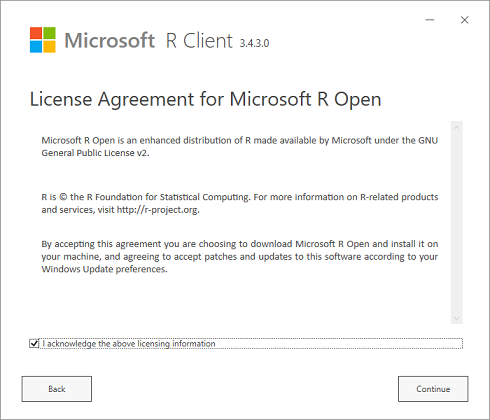This screenshot has height=420, width=490.
Task: Click the license scrollbar down arrow
Action: [457, 318]
